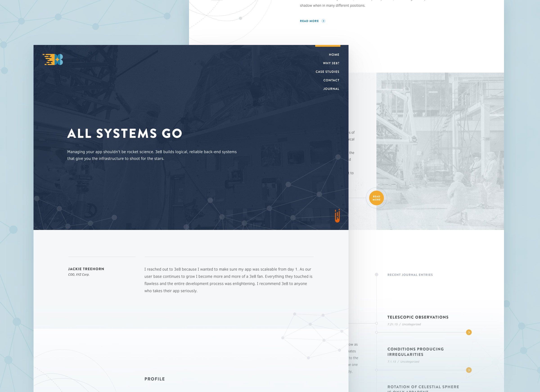Viewport: 540px width, 392px height.
Task: Open the Telescopic Observations journal entry
Action: pos(418,317)
